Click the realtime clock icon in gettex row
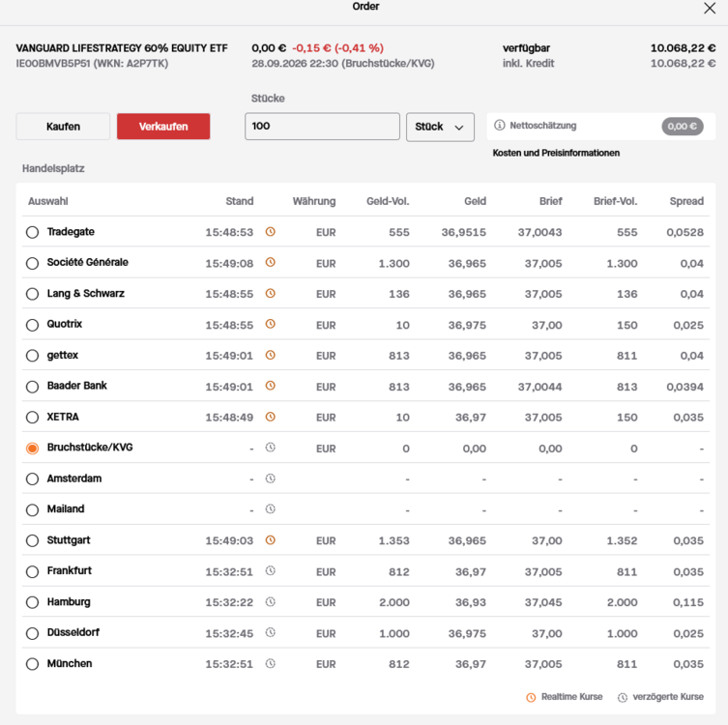The image size is (728, 725). pyautogui.click(x=270, y=355)
